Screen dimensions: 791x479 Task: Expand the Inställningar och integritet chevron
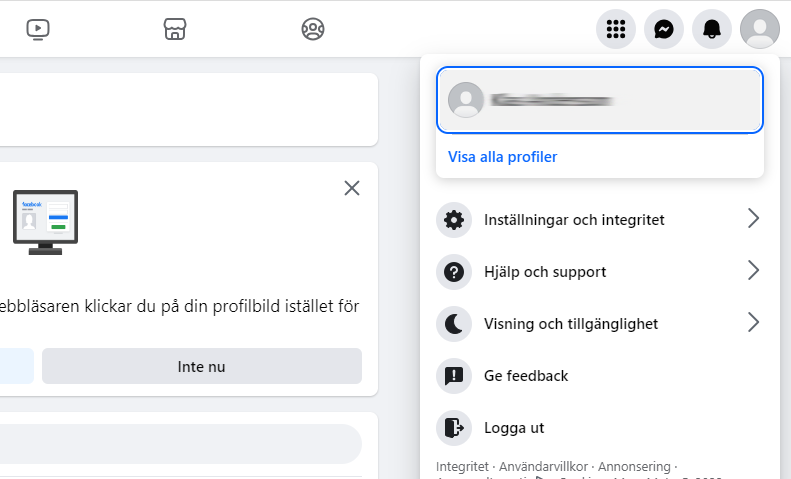(x=753, y=219)
